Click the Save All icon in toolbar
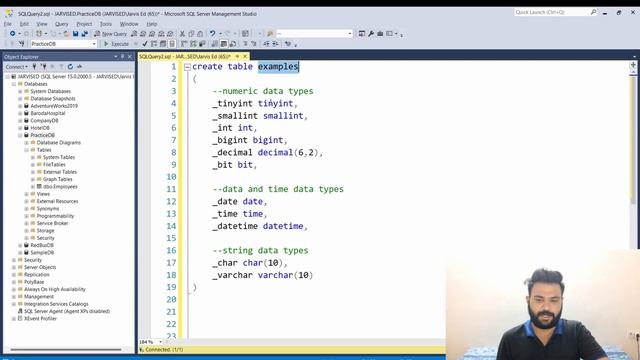Image resolution: width=640 pixels, height=360 pixels. coord(84,34)
